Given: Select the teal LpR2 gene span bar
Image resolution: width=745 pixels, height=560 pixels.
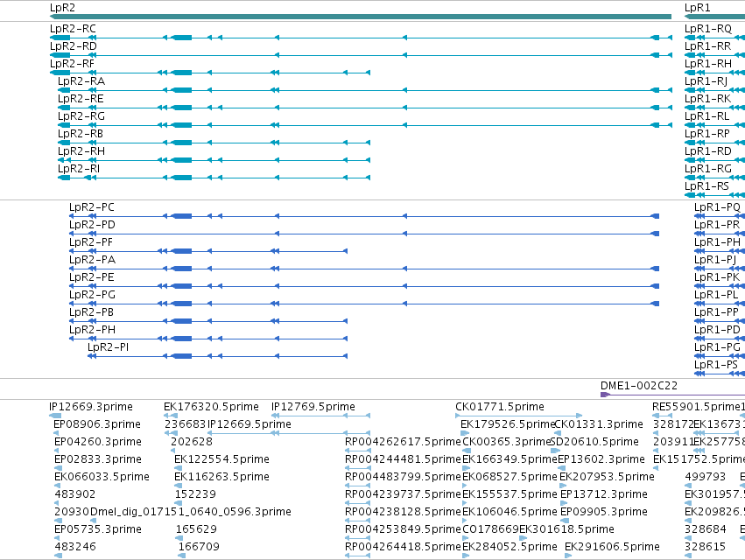Looking at the screenshot, I should [x=361, y=17].
